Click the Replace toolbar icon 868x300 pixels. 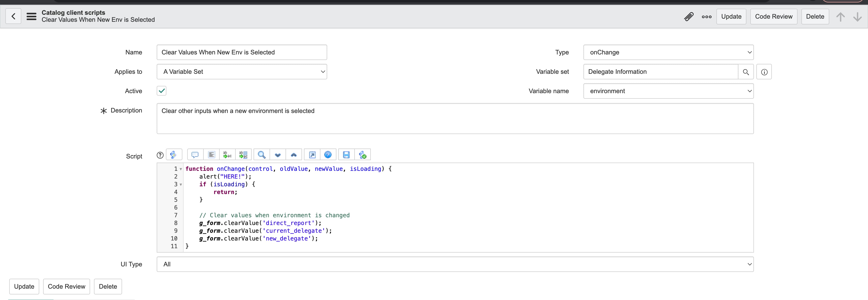(227, 155)
